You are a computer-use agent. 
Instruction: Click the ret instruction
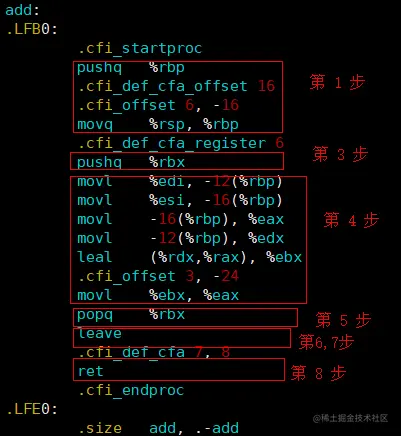click(90, 371)
